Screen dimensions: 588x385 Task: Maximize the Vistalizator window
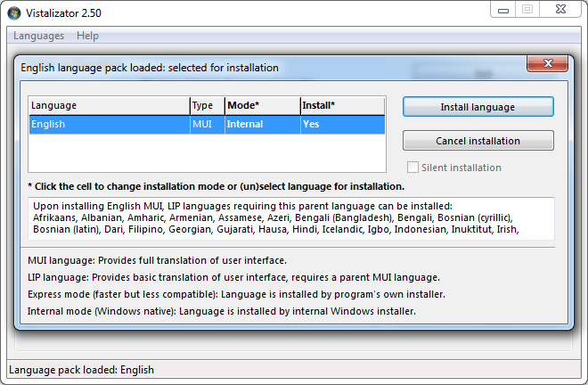click(527, 9)
